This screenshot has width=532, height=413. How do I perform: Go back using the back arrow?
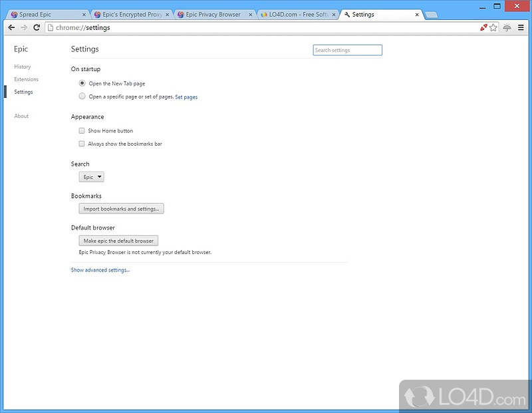click(x=11, y=27)
